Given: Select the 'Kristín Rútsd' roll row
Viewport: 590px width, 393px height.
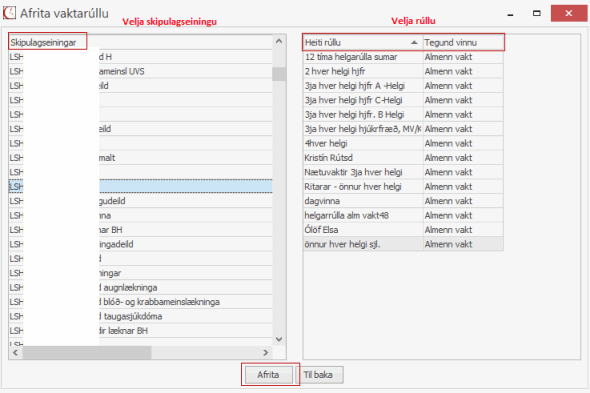Looking at the screenshot, I should coord(403,158).
